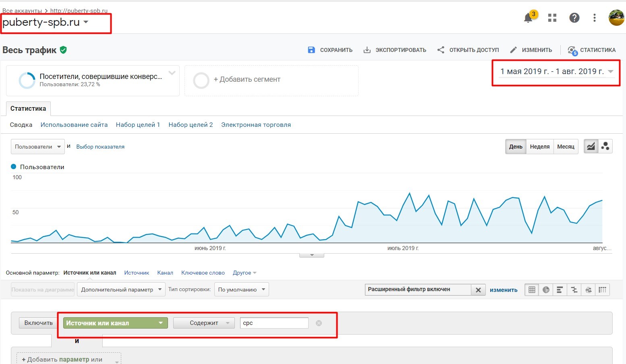Open the green Источник или канал filter dropdown
The height and width of the screenshot is (364, 626).
tap(115, 323)
